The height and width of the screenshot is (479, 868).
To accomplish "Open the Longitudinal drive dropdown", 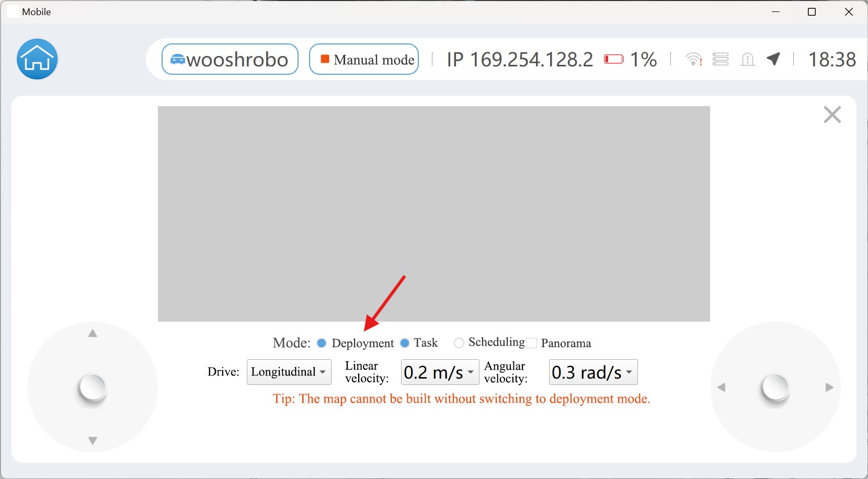I will [x=289, y=372].
